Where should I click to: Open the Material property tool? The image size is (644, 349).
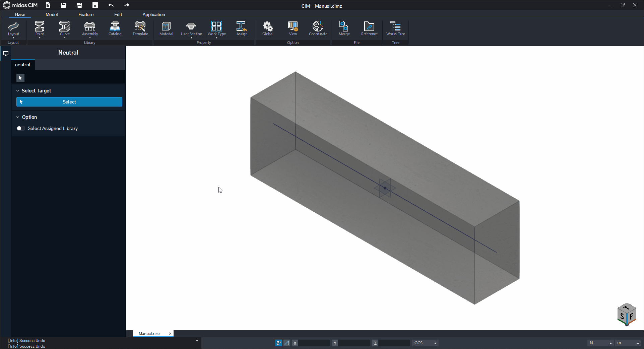(x=166, y=28)
